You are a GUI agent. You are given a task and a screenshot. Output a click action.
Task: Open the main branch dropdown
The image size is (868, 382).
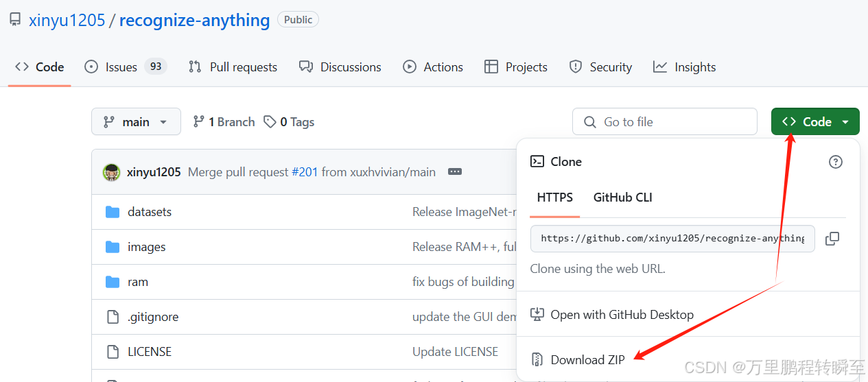(136, 121)
